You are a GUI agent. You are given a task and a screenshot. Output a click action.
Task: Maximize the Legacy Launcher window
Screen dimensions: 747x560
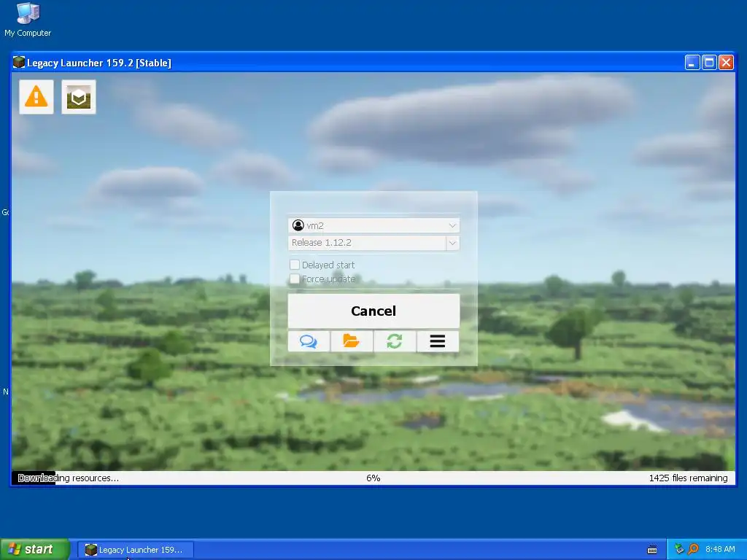tap(709, 63)
